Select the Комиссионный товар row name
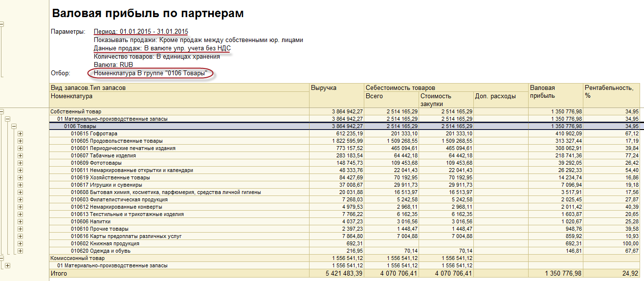 pos(78,258)
